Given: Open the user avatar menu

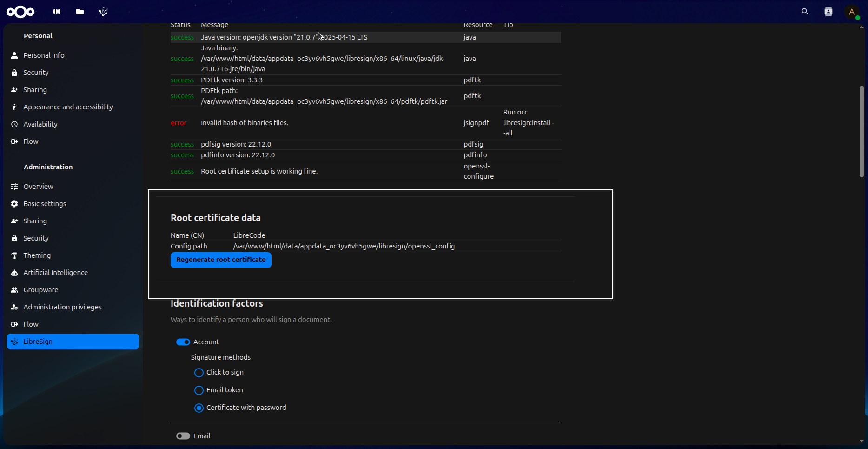Looking at the screenshot, I should (x=852, y=12).
